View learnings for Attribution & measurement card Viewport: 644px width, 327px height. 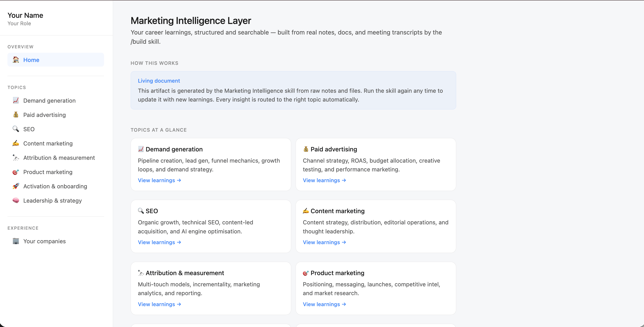point(159,304)
